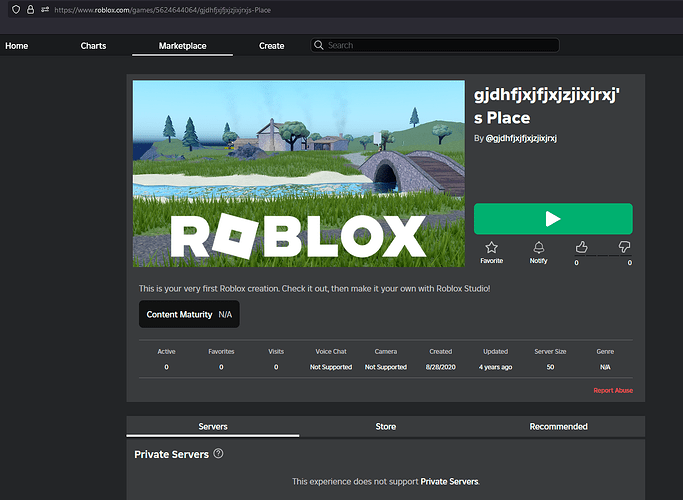
Task: Click the thumbs down dislike icon
Action: [625, 247]
